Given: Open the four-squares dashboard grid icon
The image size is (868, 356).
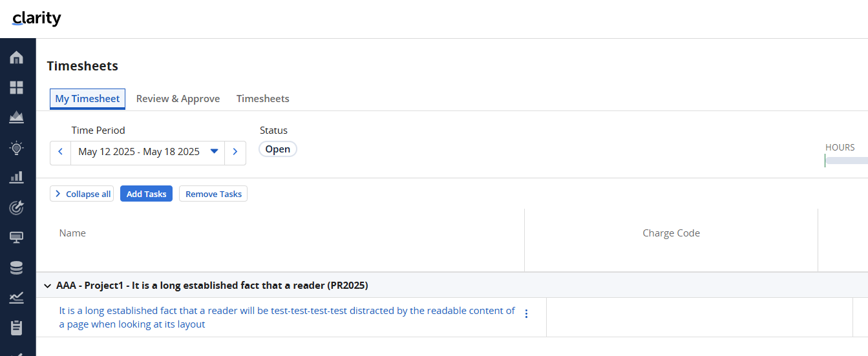Looking at the screenshot, I should click(x=16, y=87).
